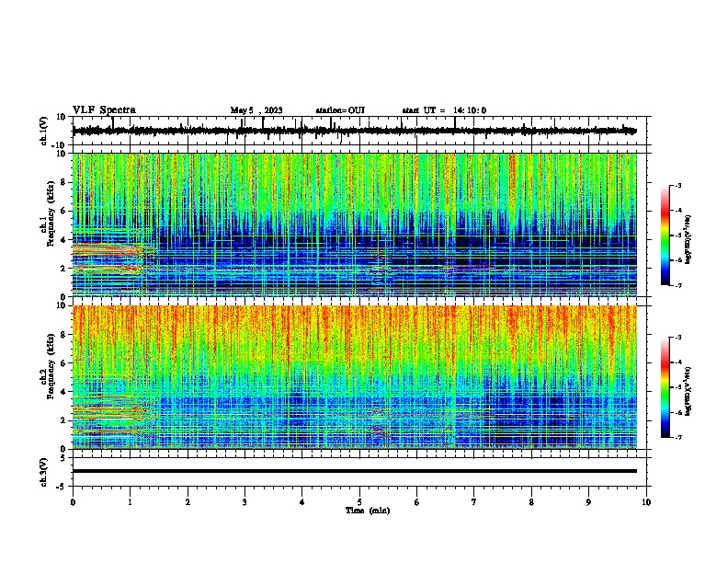Click the ch.1 voltage waveform trace
This screenshot has height=563, width=728.
[354, 131]
